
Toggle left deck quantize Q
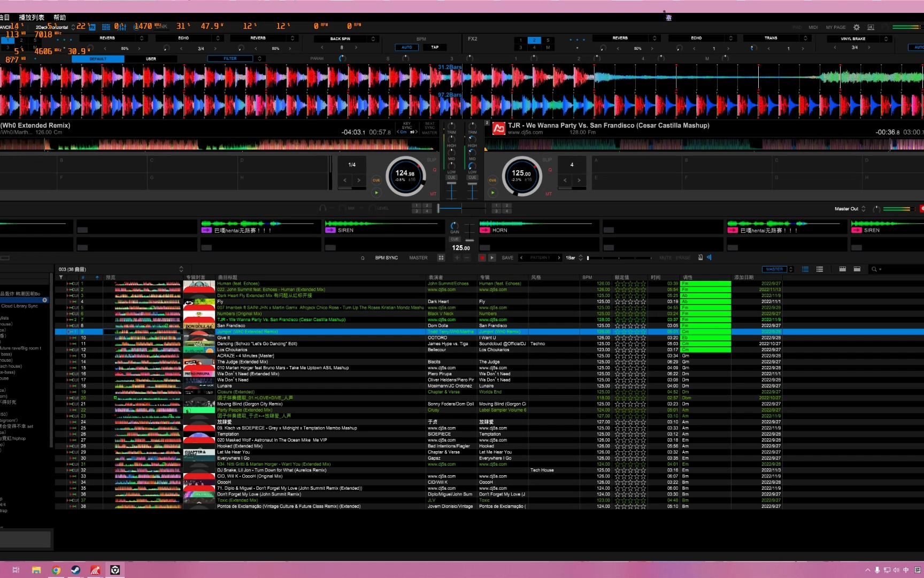(434, 170)
